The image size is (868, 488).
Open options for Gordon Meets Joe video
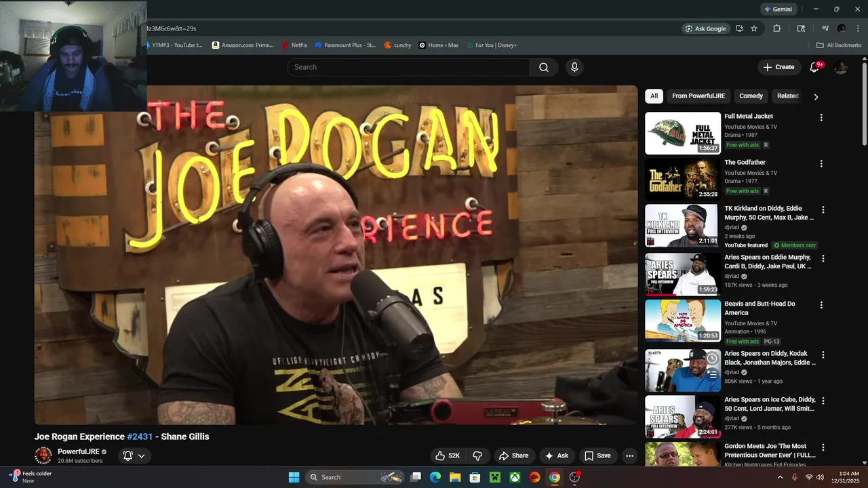pos(823,447)
